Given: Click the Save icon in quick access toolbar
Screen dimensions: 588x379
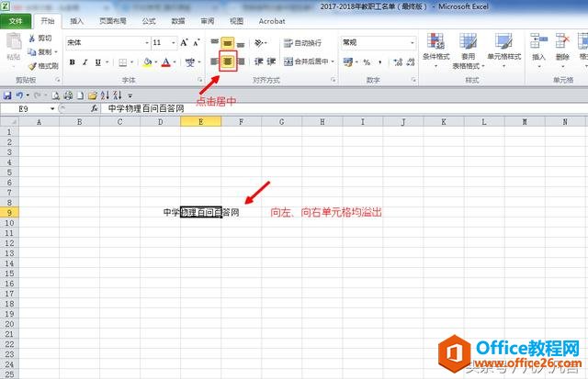Looking at the screenshot, I should pyautogui.click(x=7, y=95).
